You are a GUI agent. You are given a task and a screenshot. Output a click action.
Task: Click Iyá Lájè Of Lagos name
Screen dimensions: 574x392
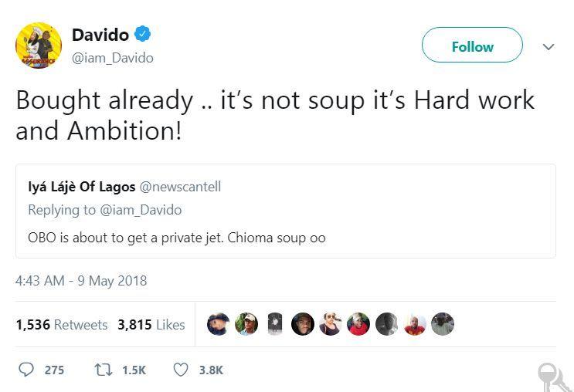tap(81, 187)
